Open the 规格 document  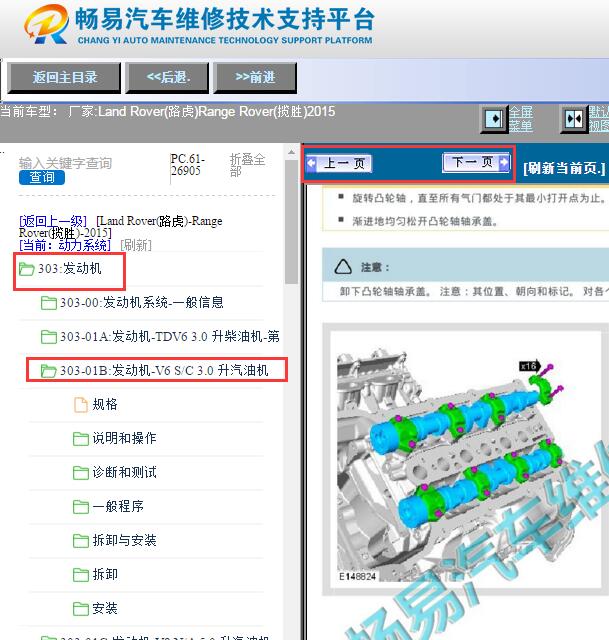pyautogui.click(x=105, y=404)
